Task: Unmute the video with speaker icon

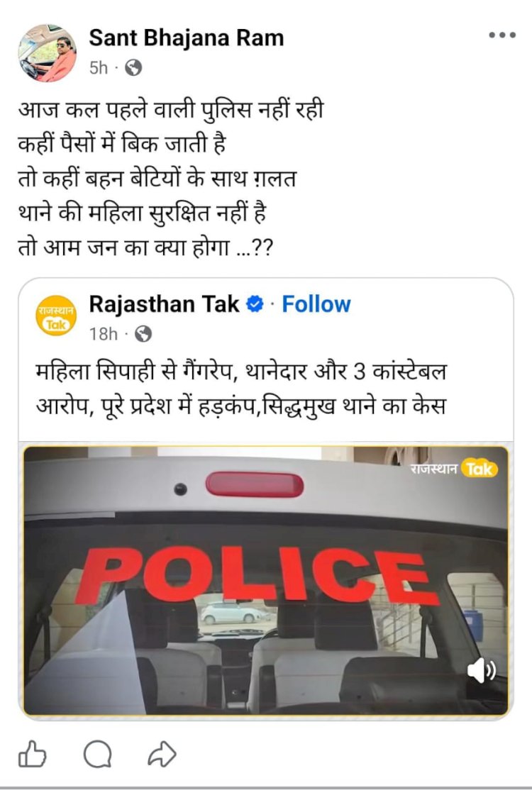Action: click(x=481, y=670)
